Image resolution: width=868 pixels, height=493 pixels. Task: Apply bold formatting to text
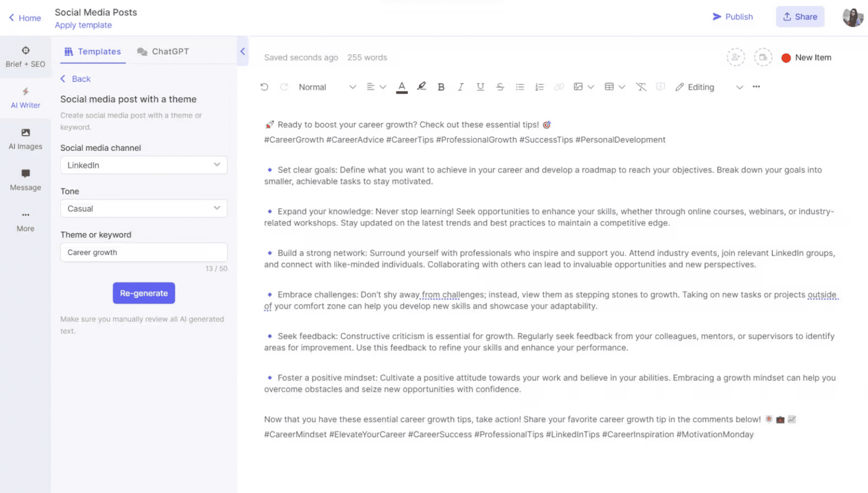pyautogui.click(x=441, y=86)
